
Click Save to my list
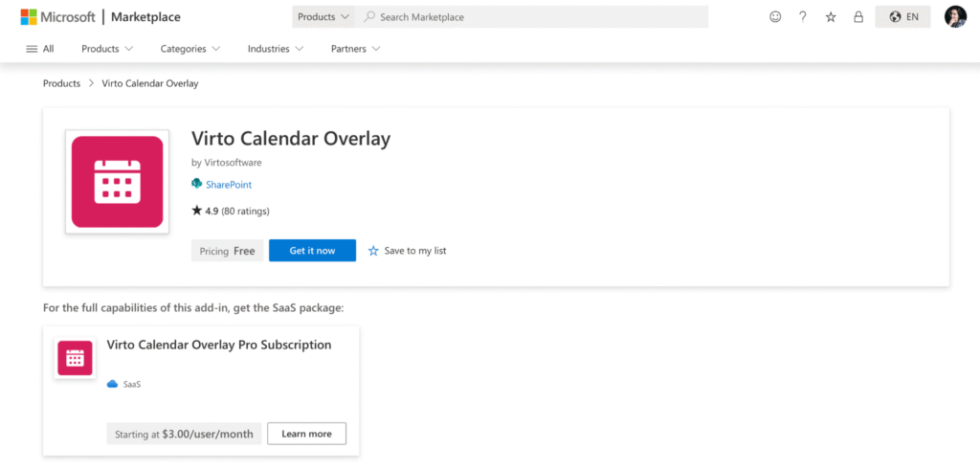[415, 251]
